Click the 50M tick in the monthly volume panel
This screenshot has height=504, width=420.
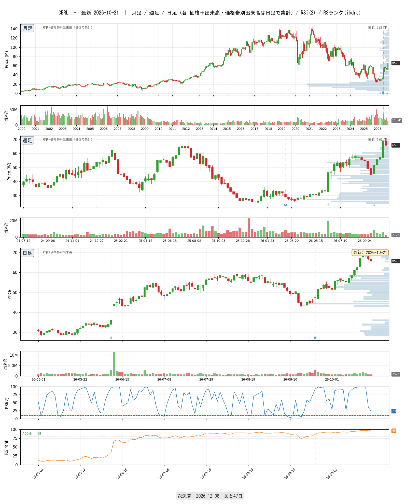pyautogui.click(x=13, y=110)
